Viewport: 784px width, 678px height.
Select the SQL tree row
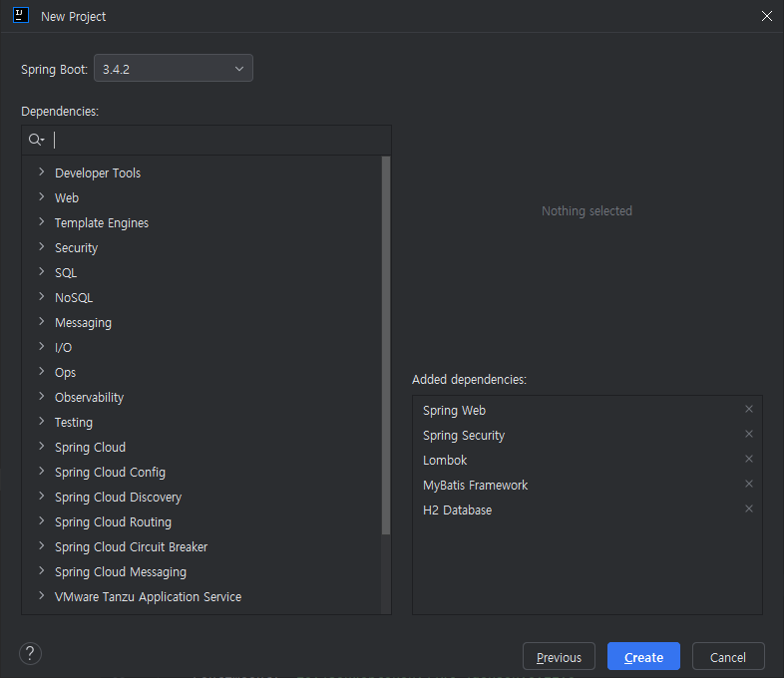tap(201, 273)
